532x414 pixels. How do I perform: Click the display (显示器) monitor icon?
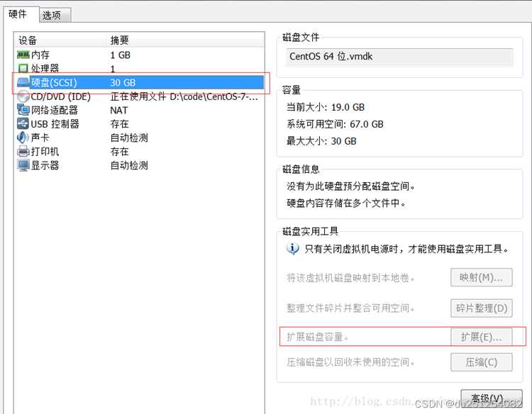(x=23, y=165)
